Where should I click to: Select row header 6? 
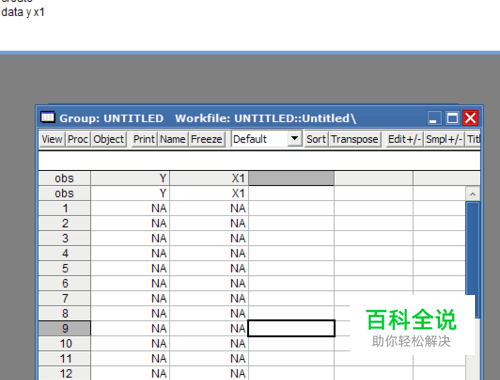click(64, 283)
